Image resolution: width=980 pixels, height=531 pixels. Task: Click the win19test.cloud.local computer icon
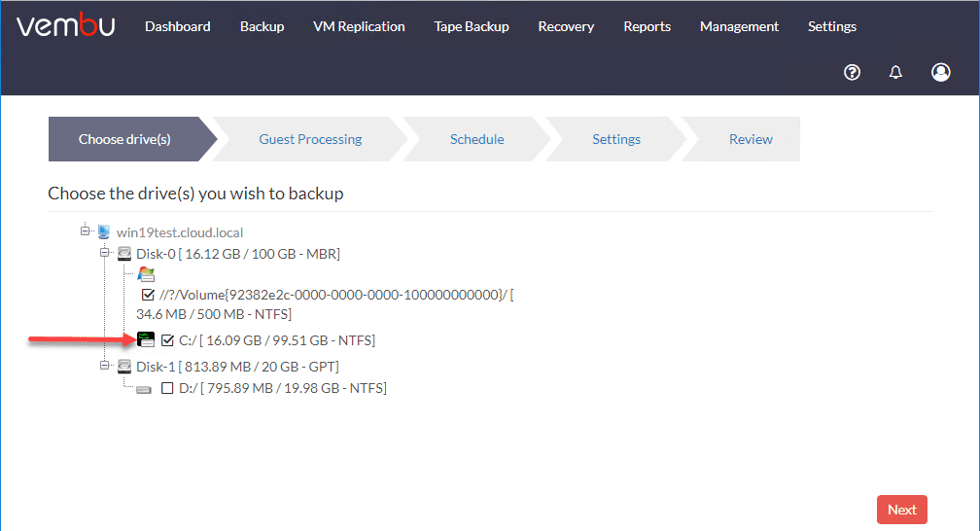103,232
